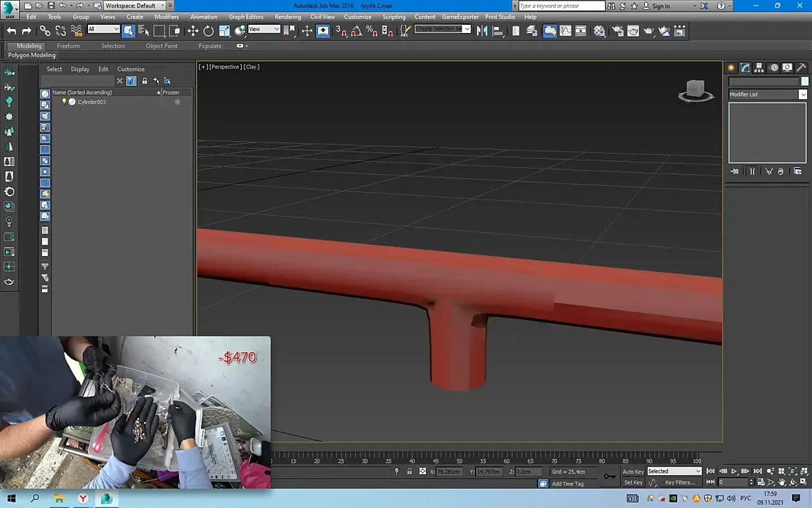Toggle the Auto Key button

pos(632,472)
